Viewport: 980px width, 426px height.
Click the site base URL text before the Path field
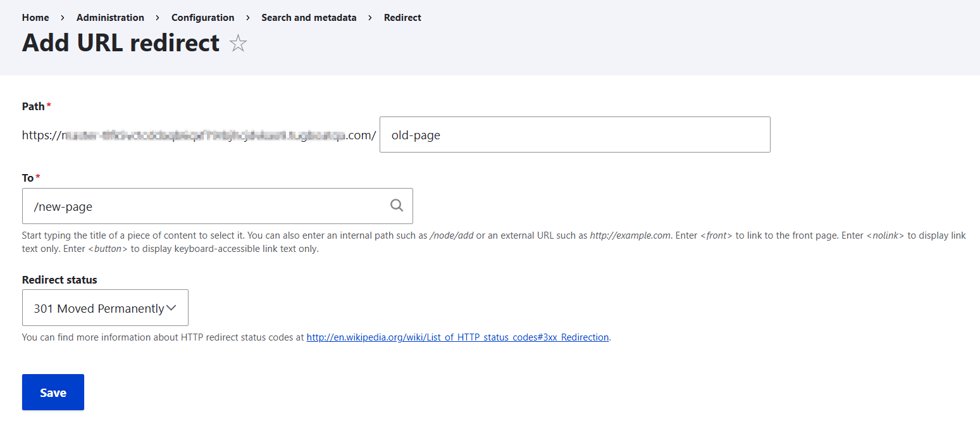point(199,134)
